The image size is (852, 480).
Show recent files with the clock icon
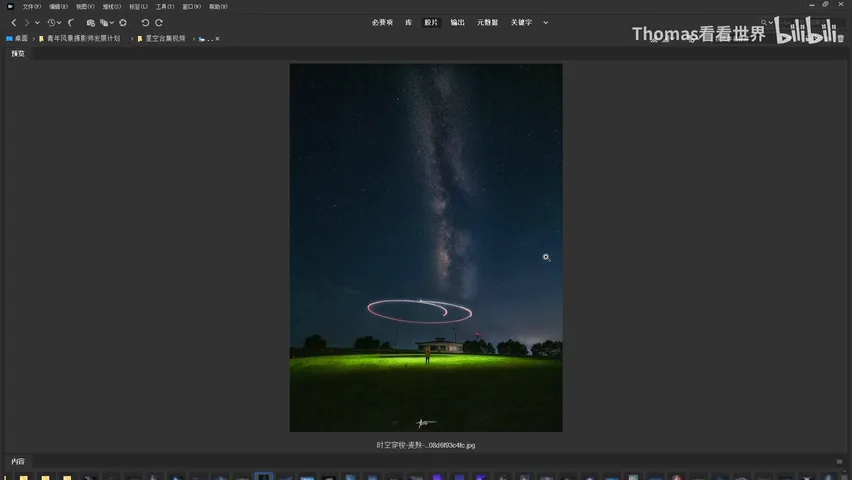tap(51, 23)
